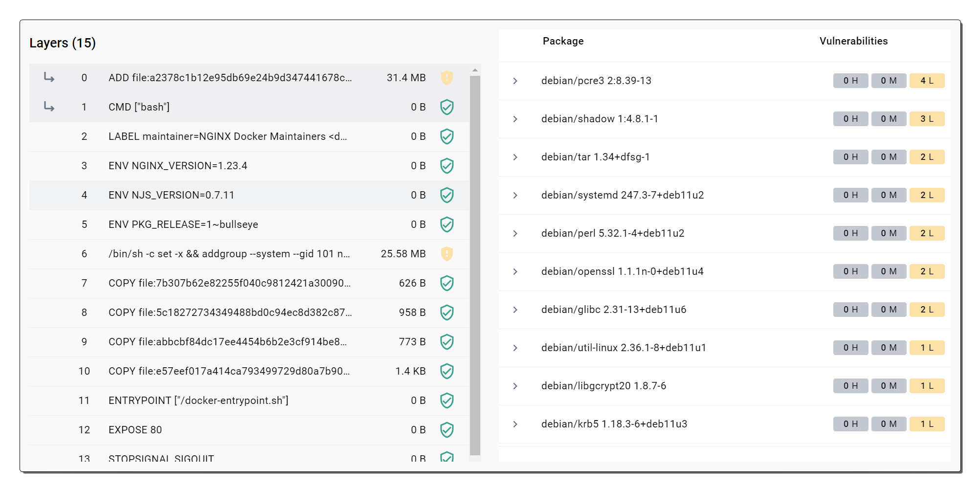Select the ENV NGINX_VERSION=1.23.4 layer
980x491 pixels.
pyautogui.click(x=249, y=166)
